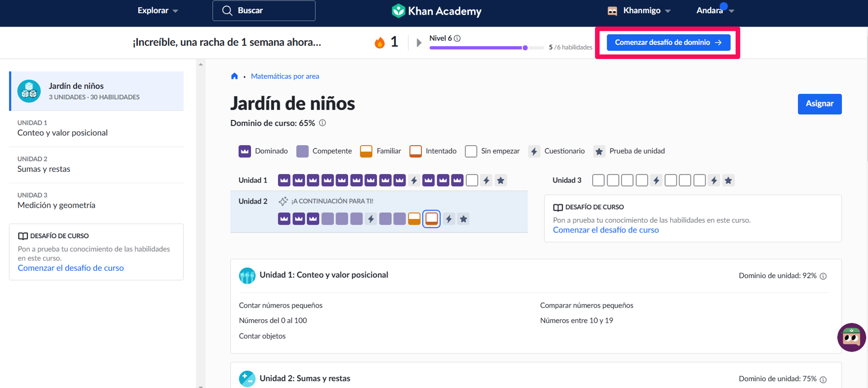
Task: Click the magnifying glass search icon
Action: (227, 11)
